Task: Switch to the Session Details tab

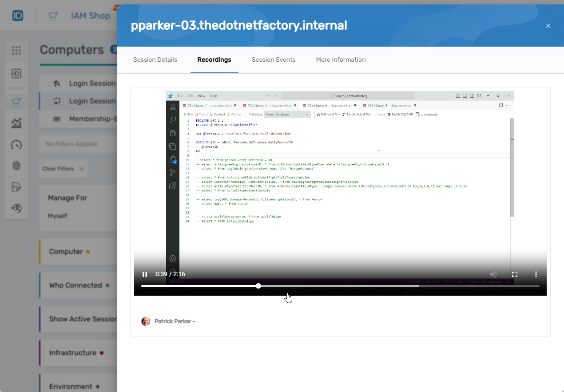Action: click(155, 60)
